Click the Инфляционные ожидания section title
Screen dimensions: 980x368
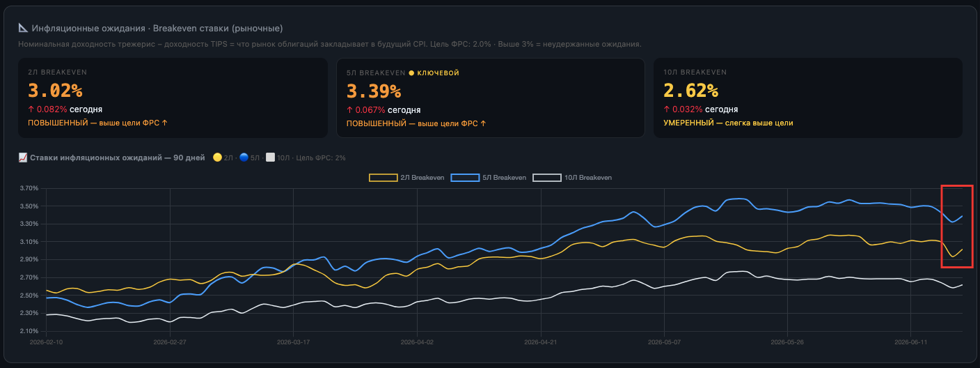point(157,28)
